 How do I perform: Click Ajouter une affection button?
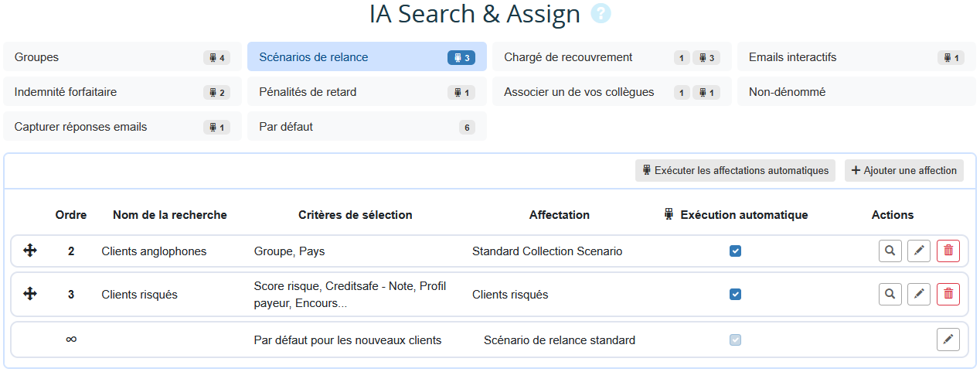903,171
